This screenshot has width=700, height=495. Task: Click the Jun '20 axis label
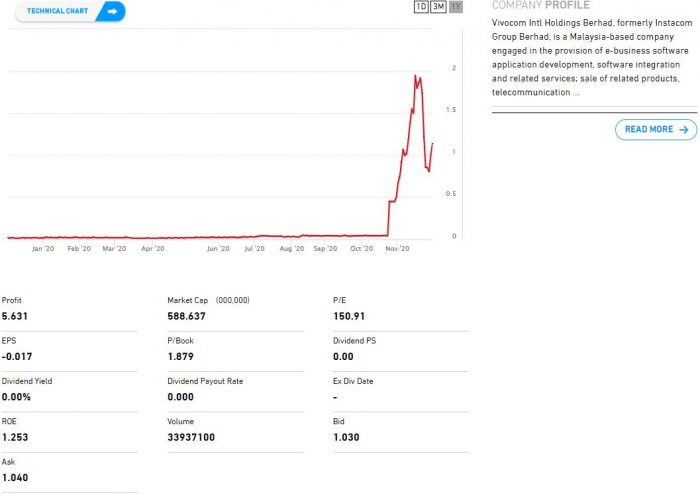pyautogui.click(x=218, y=248)
